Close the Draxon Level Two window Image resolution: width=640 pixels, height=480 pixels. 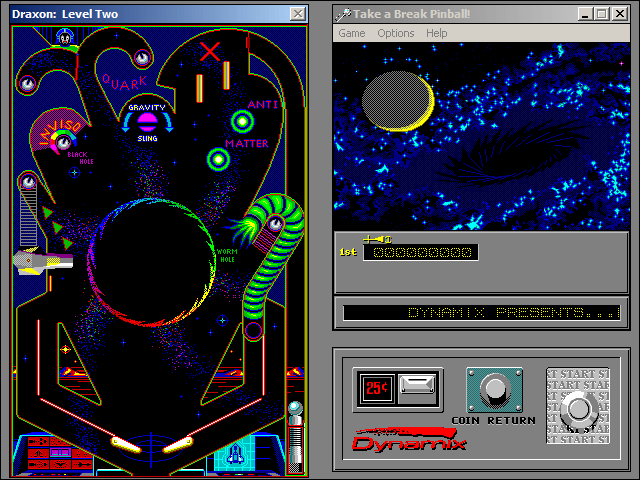(x=297, y=13)
